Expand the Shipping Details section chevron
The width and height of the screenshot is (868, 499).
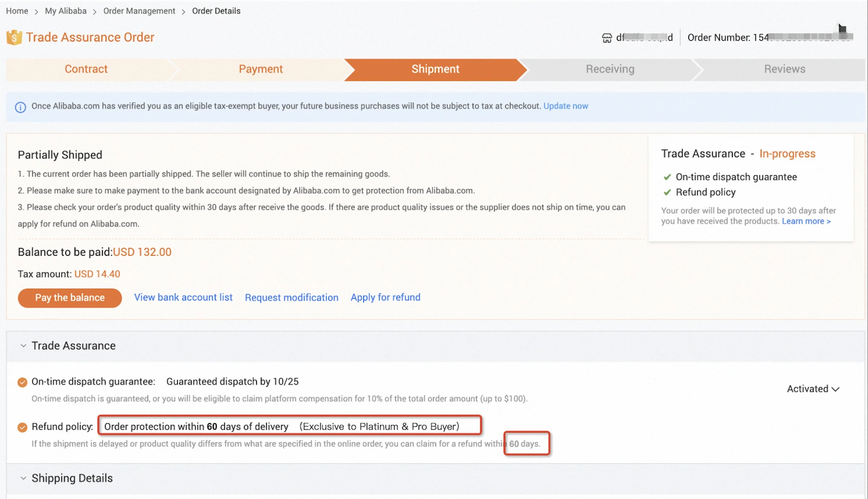(x=23, y=478)
